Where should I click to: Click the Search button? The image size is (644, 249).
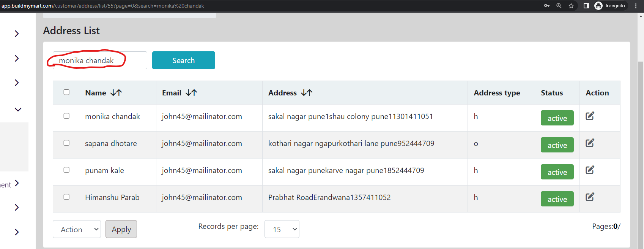tap(184, 60)
